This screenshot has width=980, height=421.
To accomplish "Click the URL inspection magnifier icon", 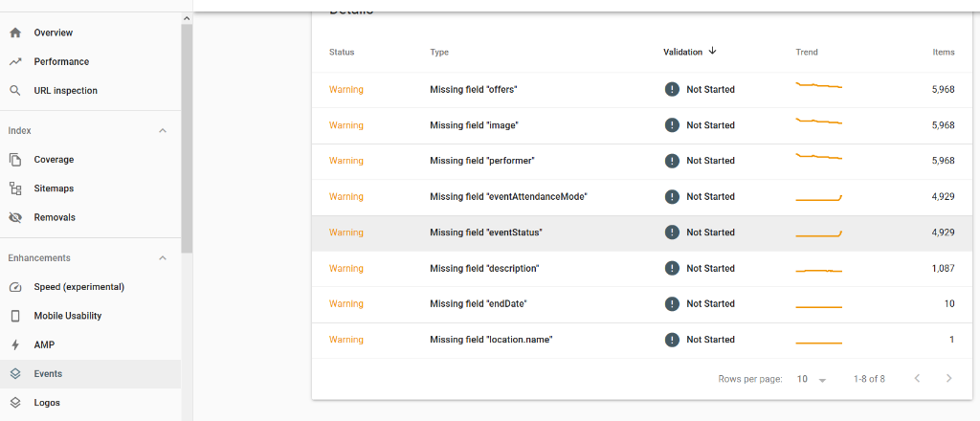I will tap(15, 91).
